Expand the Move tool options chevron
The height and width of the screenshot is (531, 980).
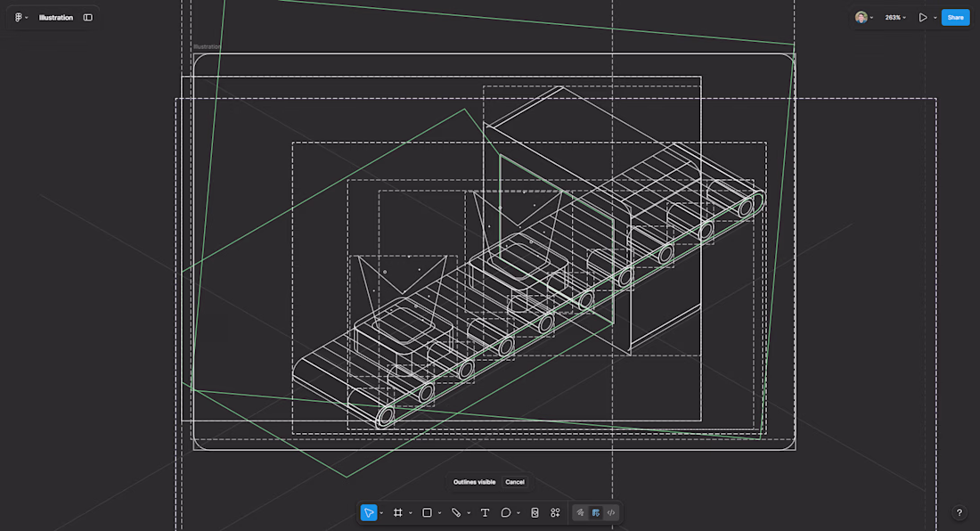[x=381, y=513]
